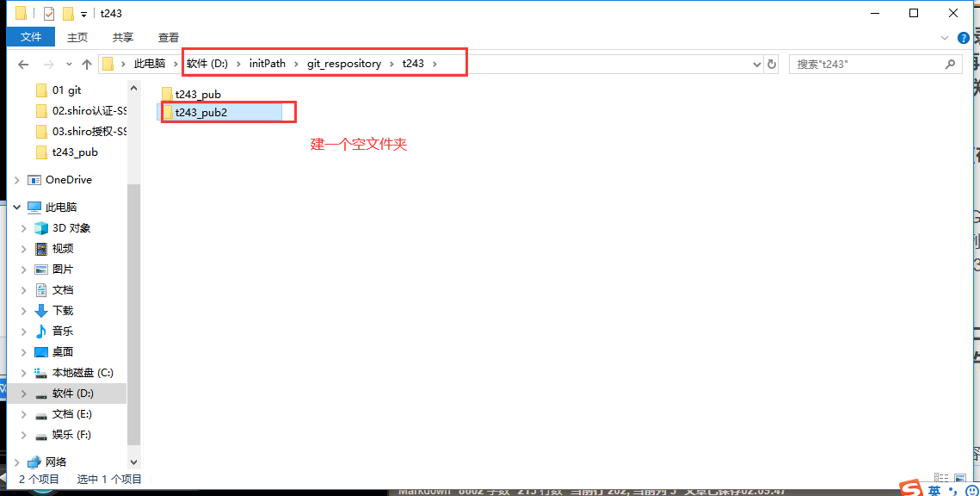Click the Sogou input method S icon
Viewport: 980px width, 496px height.
pos(910,488)
